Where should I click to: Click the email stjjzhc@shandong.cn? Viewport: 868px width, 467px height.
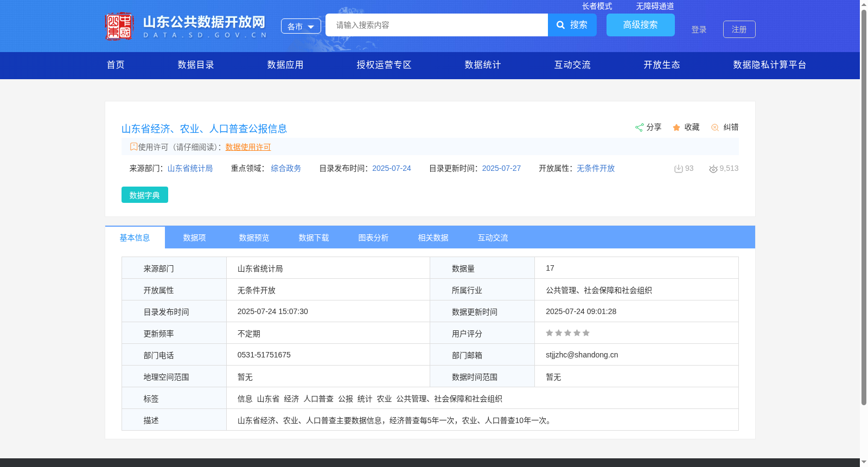[x=582, y=355]
